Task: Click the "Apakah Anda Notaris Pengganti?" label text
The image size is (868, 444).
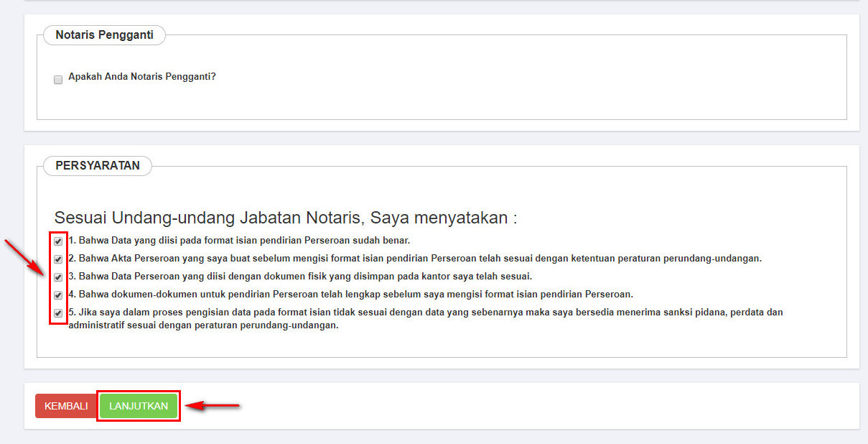Action: (142, 77)
